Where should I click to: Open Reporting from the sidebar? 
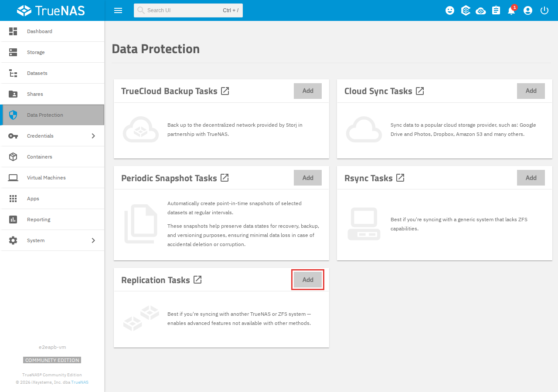(52, 220)
